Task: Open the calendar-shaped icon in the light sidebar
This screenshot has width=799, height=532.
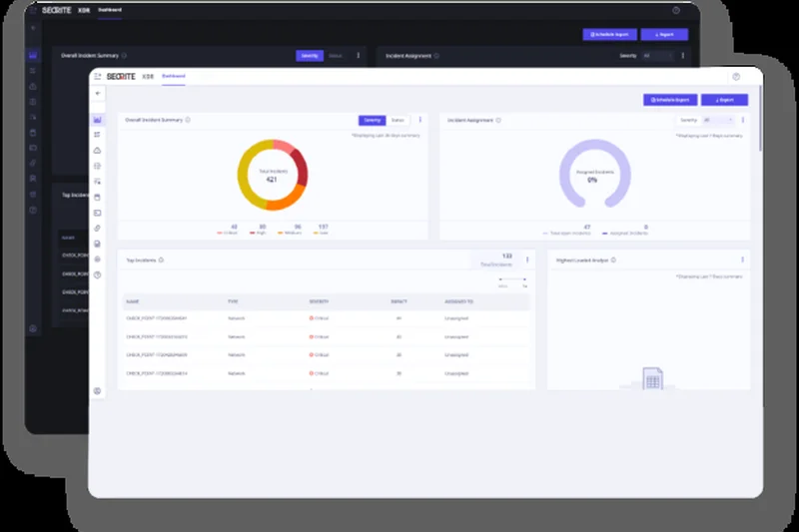Action: point(97,197)
